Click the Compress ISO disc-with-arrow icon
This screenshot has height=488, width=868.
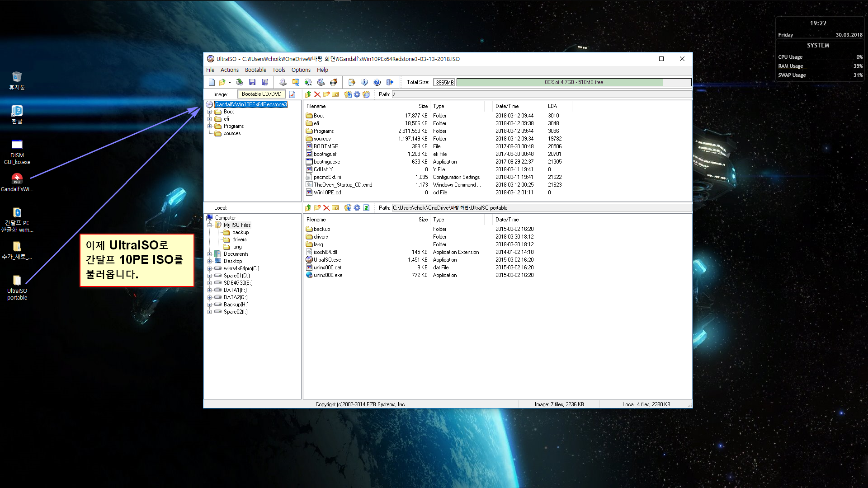point(308,82)
